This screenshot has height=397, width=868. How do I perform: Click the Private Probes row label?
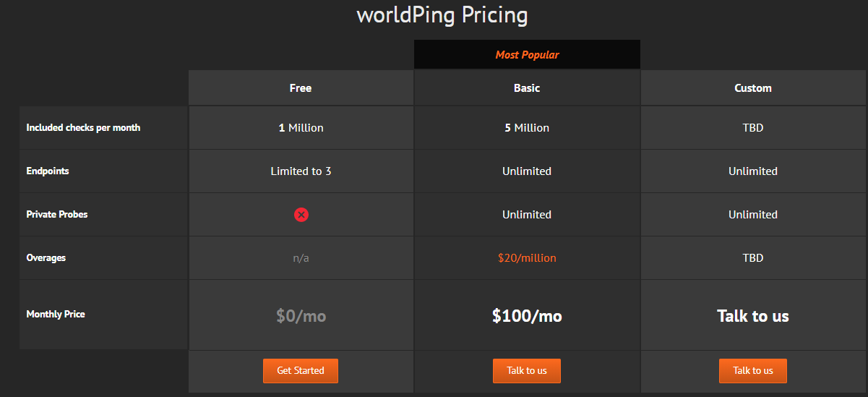[57, 215]
